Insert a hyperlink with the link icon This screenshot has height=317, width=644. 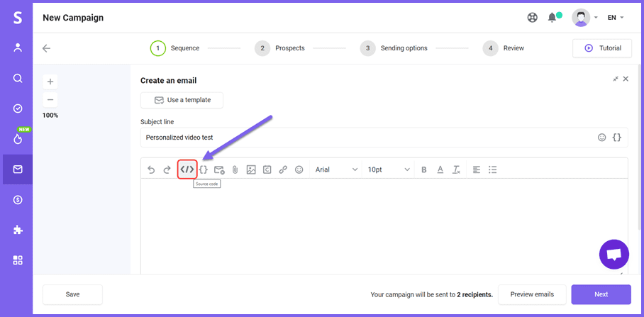click(283, 169)
